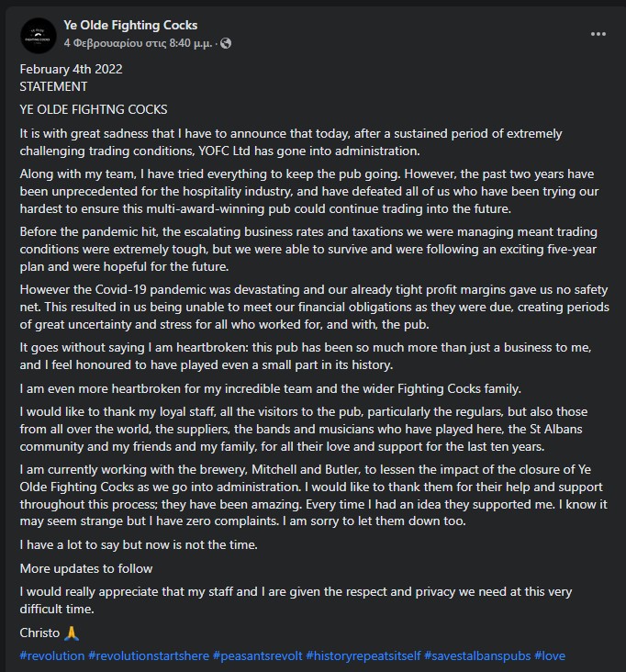The image size is (626, 672).
Task: Click the 'I have a lot to say' sentence
Action: coord(139,545)
